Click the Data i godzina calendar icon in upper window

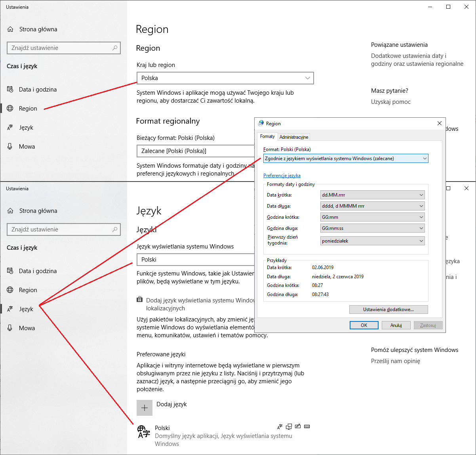[10, 90]
